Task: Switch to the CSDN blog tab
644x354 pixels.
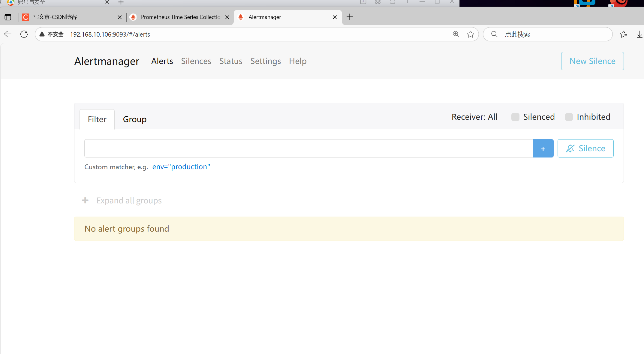Action: (x=71, y=17)
